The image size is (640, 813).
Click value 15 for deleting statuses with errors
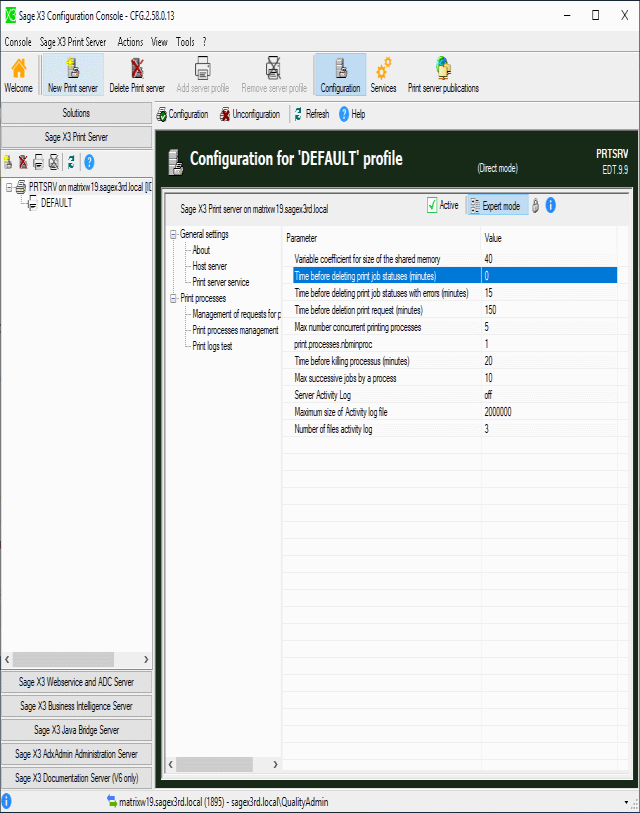coord(489,293)
